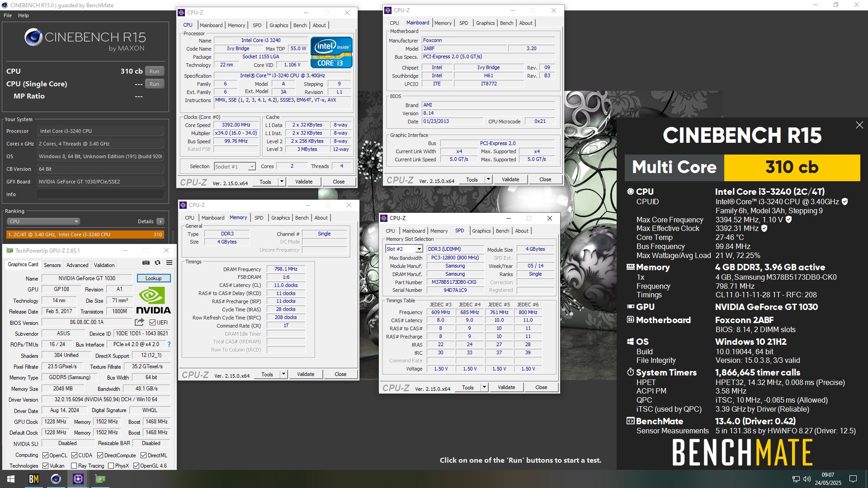
Task: Expand Tools arrow in CPU-Z Memory window
Action: click(283, 374)
